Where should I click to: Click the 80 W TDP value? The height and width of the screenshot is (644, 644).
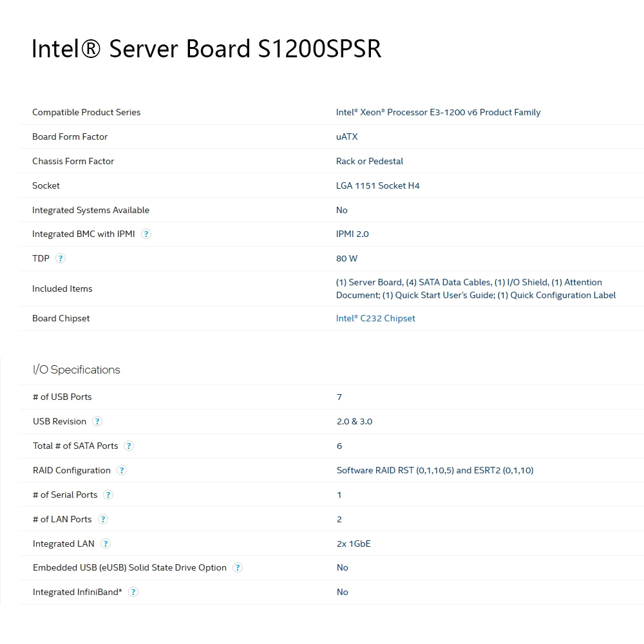(x=346, y=258)
